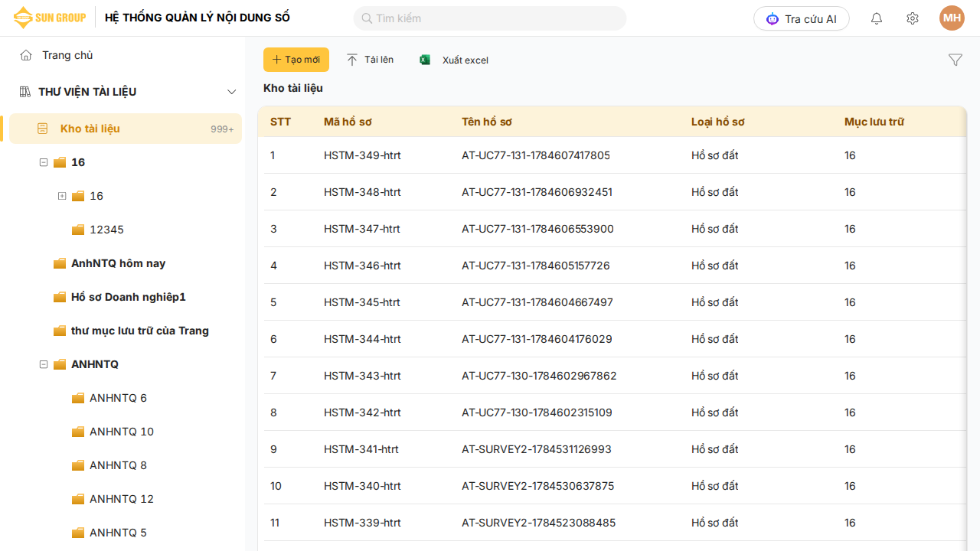Select folder 12345
This screenshot has height=551, width=980.
(106, 230)
